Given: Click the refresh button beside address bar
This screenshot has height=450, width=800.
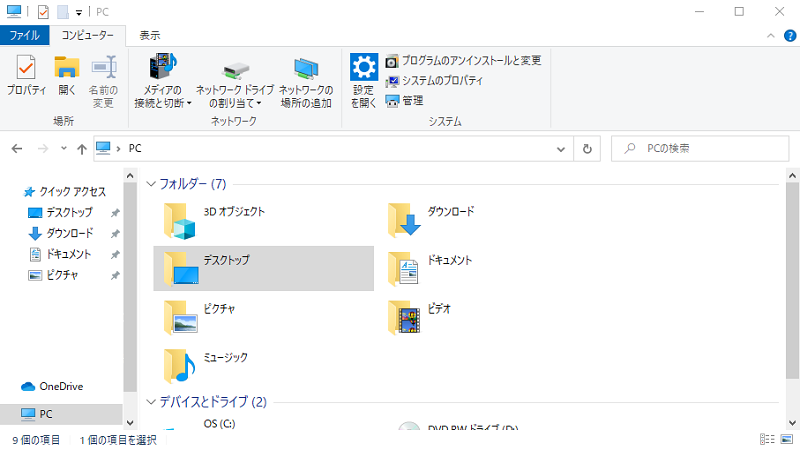Looking at the screenshot, I should coord(588,148).
